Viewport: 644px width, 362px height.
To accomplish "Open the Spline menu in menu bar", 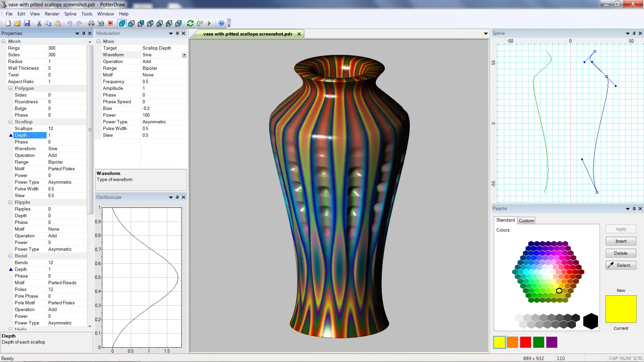I will pyautogui.click(x=70, y=14).
